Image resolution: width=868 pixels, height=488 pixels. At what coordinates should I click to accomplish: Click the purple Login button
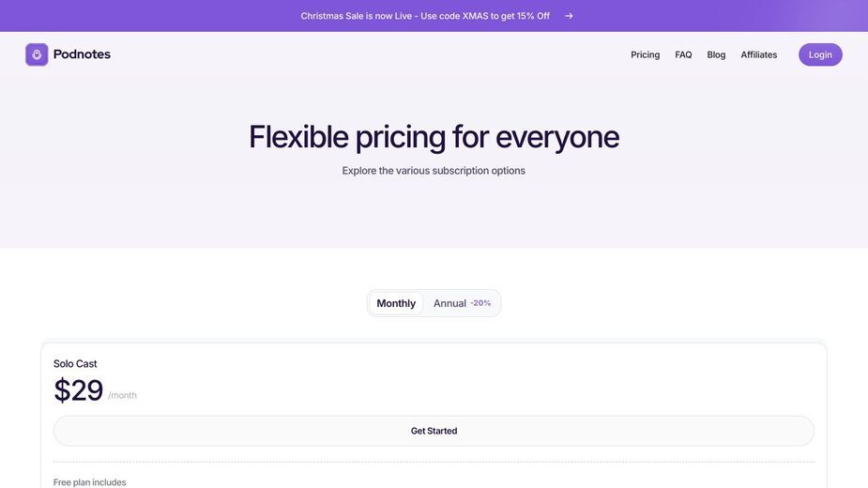[x=820, y=54]
